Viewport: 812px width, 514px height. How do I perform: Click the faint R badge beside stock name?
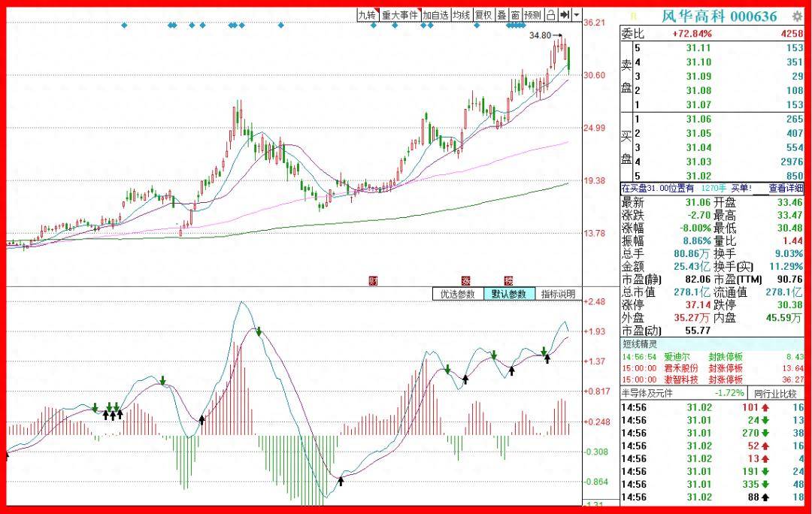635,17
